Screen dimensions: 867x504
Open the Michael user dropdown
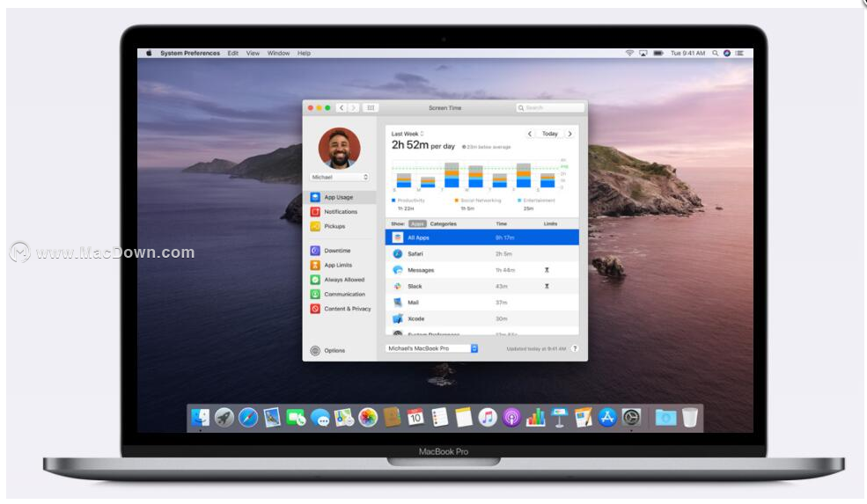click(x=339, y=177)
